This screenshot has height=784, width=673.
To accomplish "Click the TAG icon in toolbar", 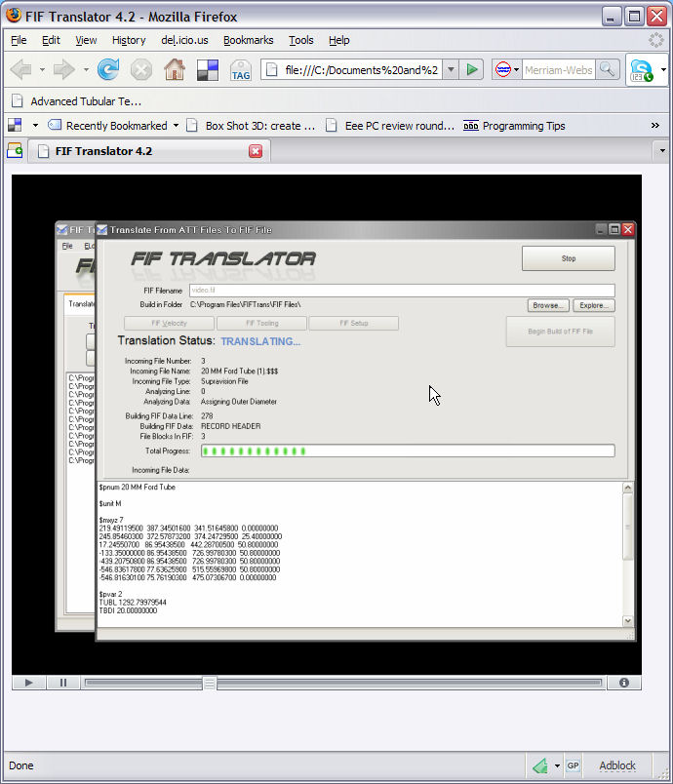I will point(240,70).
